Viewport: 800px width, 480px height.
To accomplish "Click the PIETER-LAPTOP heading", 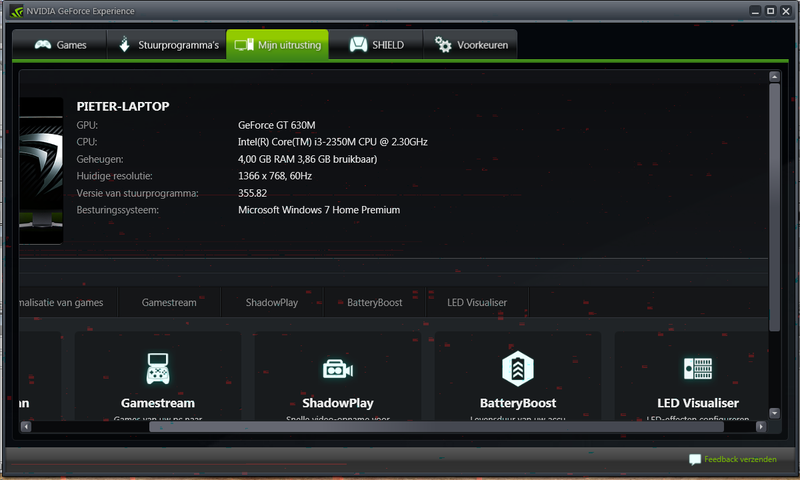I will tap(123, 106).
